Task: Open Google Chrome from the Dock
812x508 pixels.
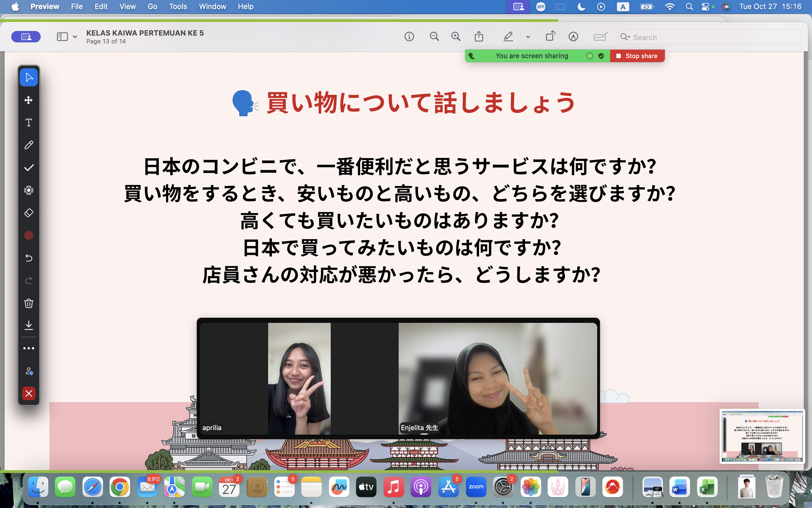Action: coord(120,487)
